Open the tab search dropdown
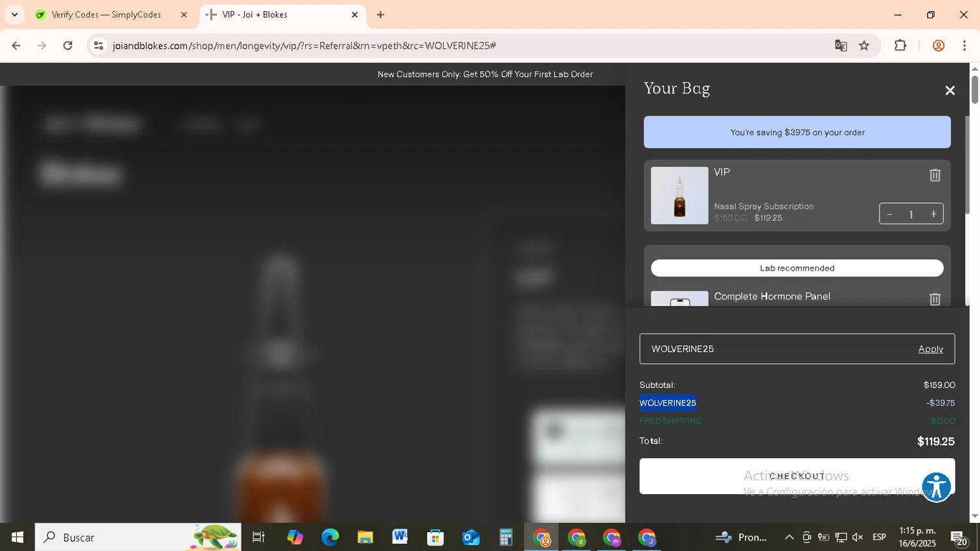This screenshot has width=980, height=551. 14,14
